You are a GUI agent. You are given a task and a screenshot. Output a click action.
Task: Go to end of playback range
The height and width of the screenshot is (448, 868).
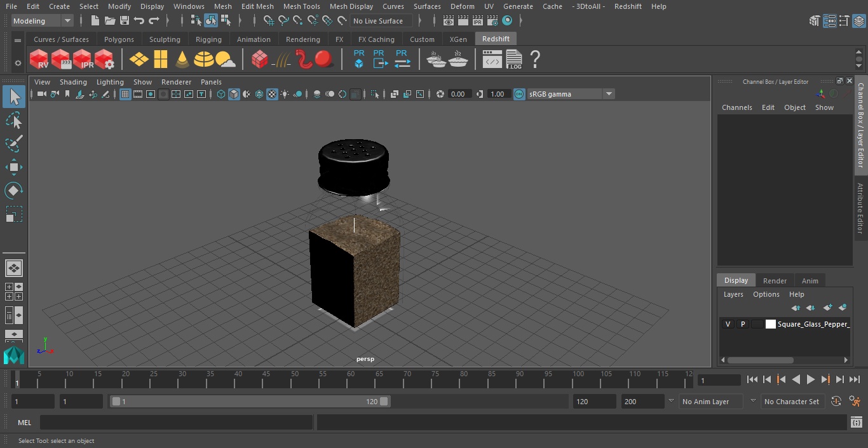click(x=855, y=379)
